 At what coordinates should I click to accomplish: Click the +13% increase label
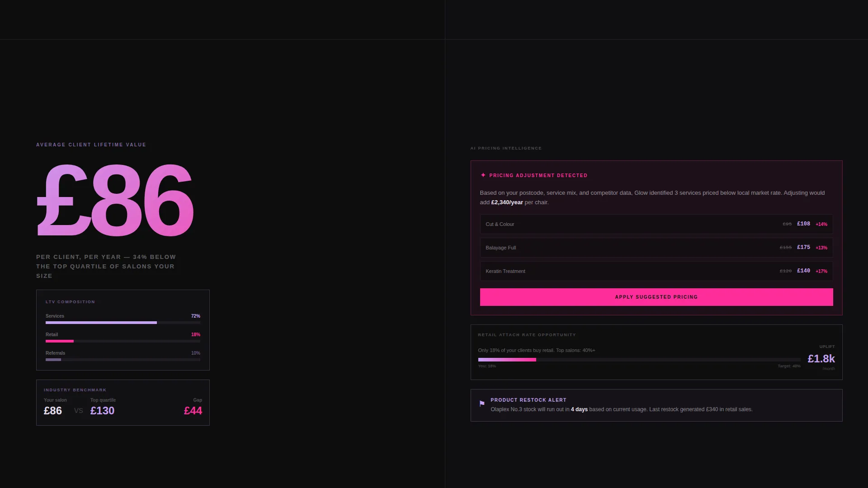tap(821, 248)
